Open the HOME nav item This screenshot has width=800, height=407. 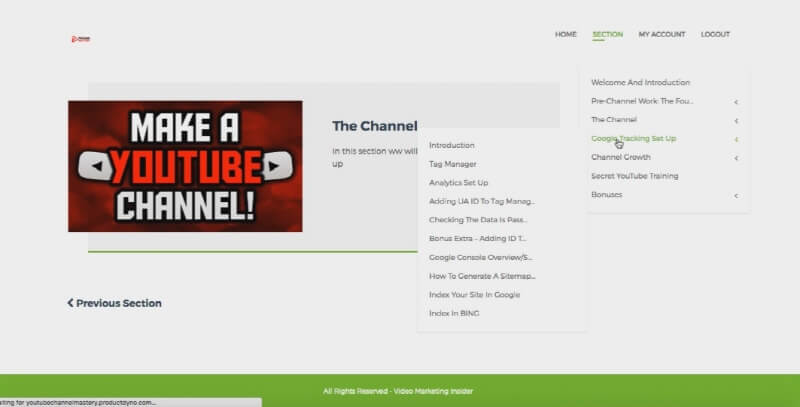pos(565,34)
